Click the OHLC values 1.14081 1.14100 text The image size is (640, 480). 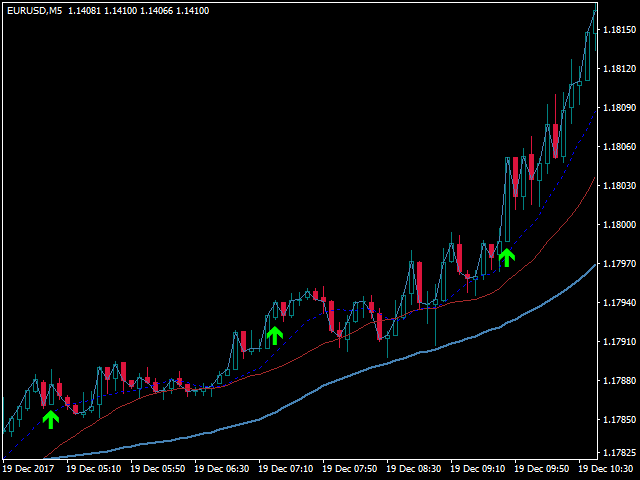click(102, 11)
